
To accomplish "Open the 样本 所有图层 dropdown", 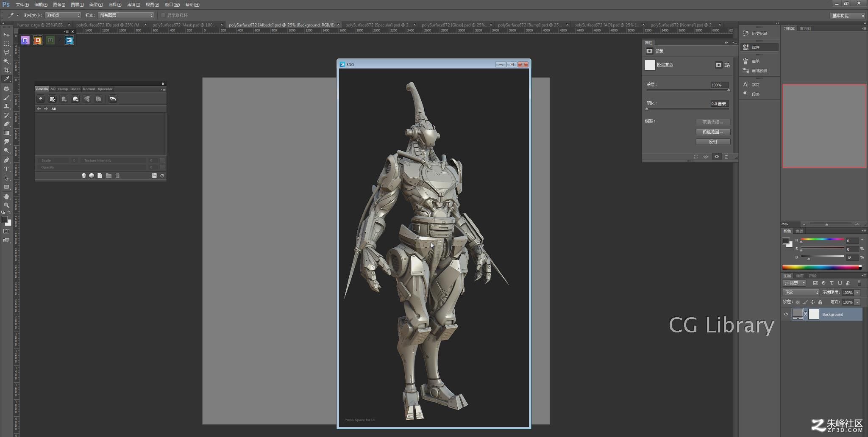I will coord(126,15).
